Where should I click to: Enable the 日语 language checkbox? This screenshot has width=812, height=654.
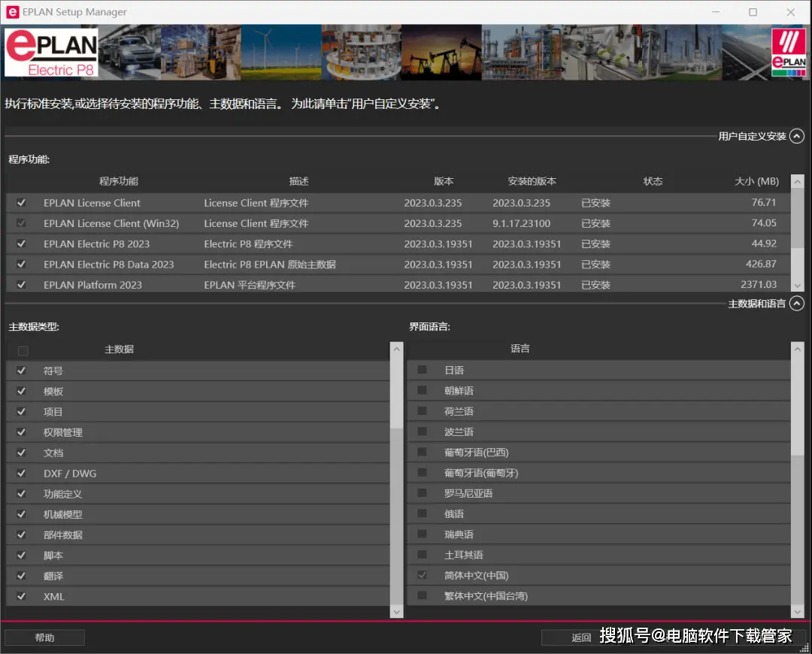point(422,370)
